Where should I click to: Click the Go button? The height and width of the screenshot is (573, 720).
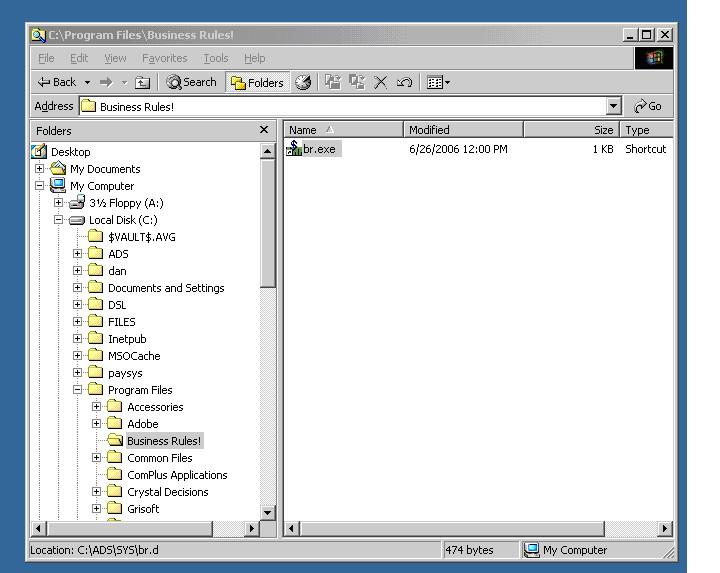point(647,107)
